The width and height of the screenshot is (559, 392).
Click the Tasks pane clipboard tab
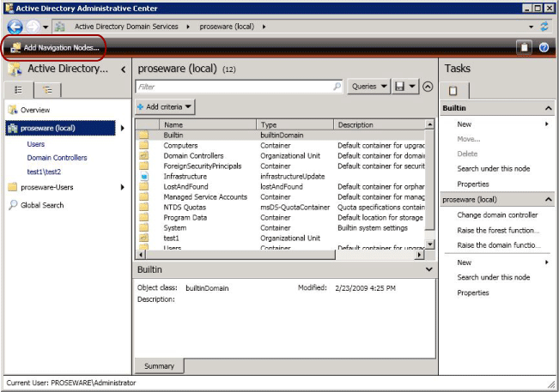tap(453, 90)
